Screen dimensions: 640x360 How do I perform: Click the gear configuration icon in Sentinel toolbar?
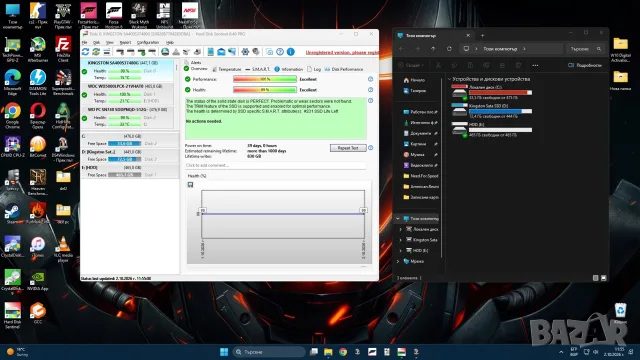tap(245, 52)
